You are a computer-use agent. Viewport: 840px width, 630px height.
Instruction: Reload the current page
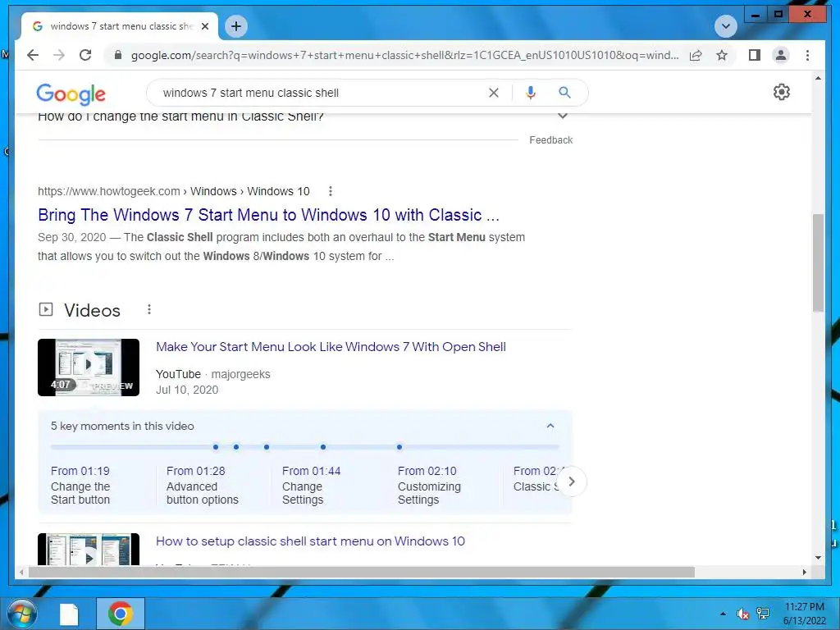coord(85,55)
